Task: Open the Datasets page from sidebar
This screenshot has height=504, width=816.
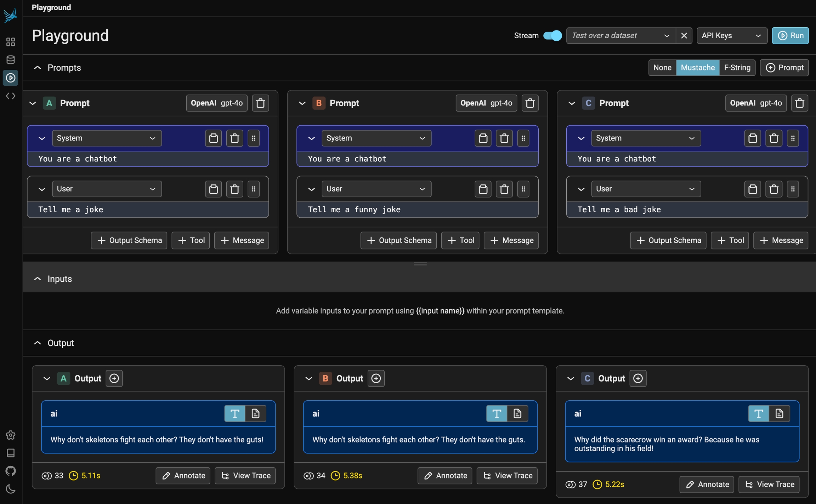Action: pos(11,60)
